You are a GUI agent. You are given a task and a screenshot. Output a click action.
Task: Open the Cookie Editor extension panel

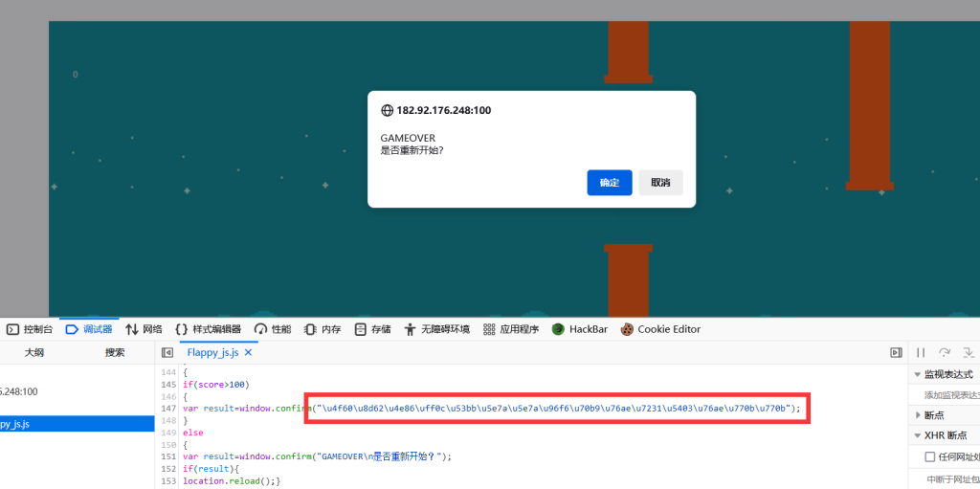tap(660, 329)
